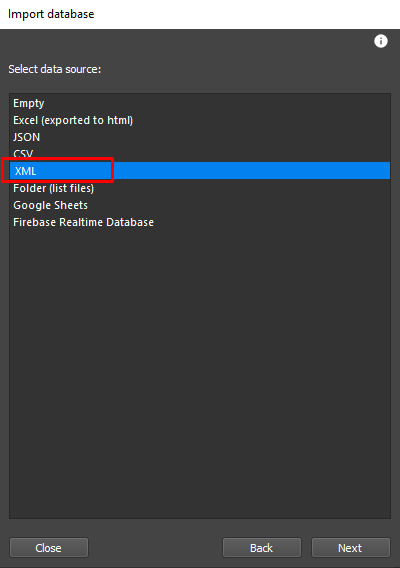The height and width of the screenshot is (568, 400).
Task: Click the Import database title bar
Action: click(200, 14)
